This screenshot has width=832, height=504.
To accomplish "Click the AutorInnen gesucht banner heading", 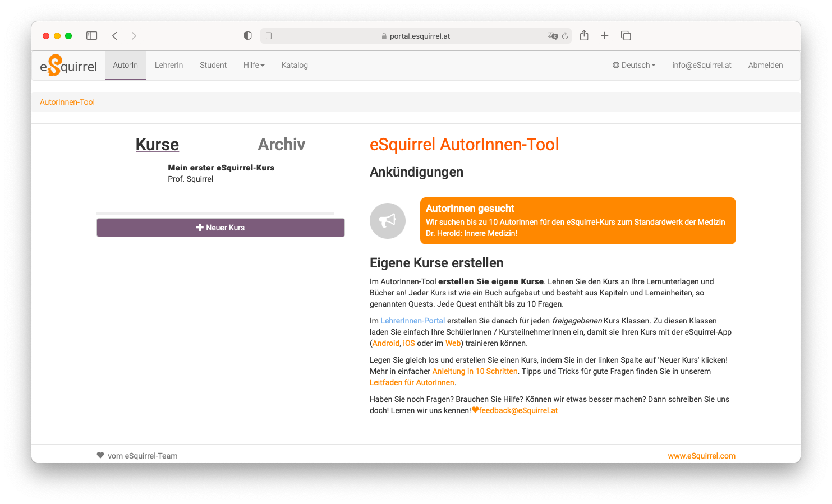I will pos(470,209).
